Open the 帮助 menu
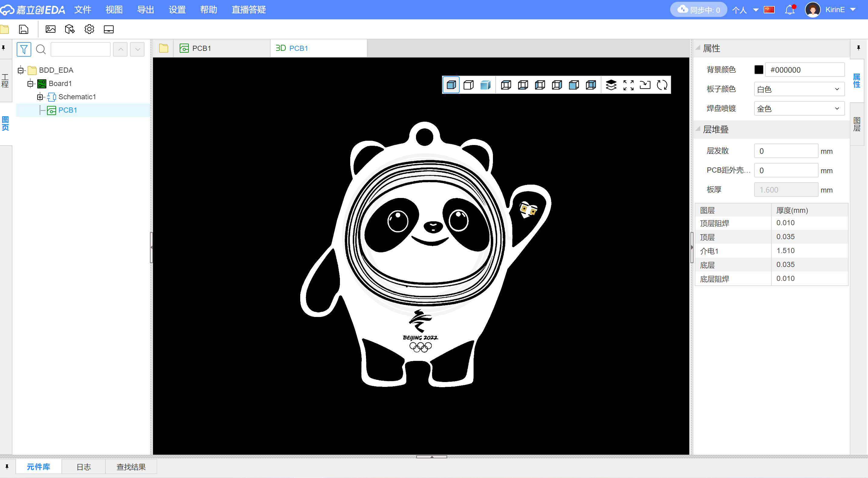Viewport: 868px width, 478px height. (x=208, y=9)
